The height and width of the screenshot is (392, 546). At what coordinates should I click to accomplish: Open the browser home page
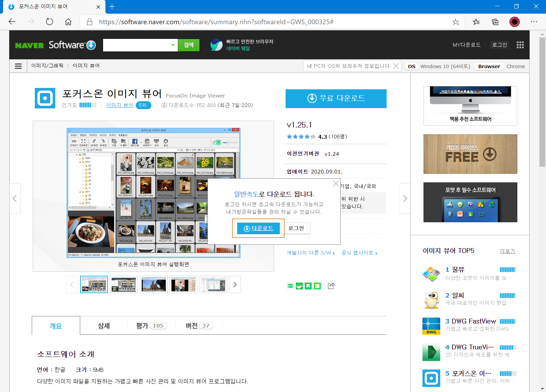pos(68,22)
